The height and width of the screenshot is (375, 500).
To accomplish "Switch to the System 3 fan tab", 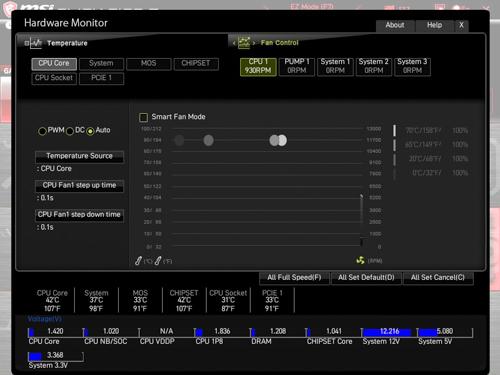I will [412, 66].
